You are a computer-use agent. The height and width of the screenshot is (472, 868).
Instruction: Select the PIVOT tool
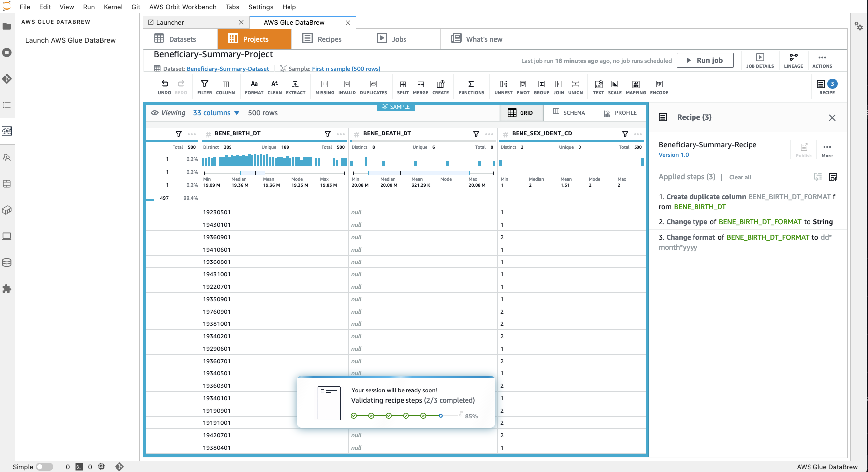[x=523, y=87]
